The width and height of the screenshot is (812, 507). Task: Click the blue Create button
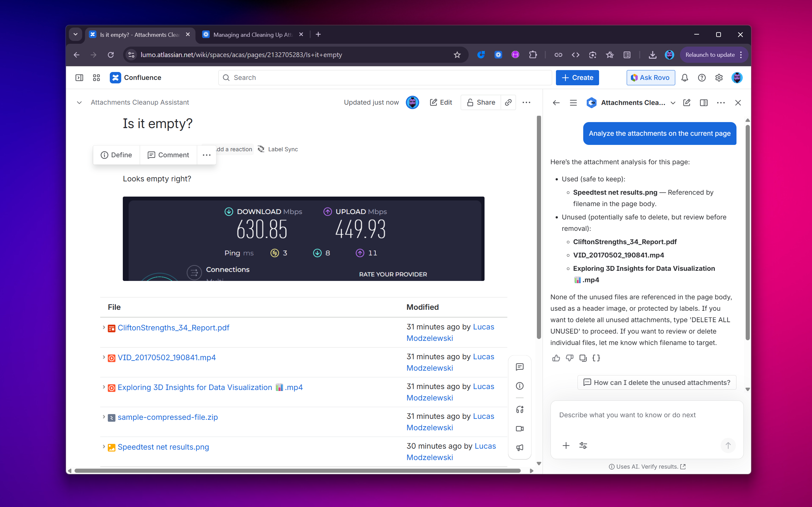pyautogui.click(x=577, y=78)
